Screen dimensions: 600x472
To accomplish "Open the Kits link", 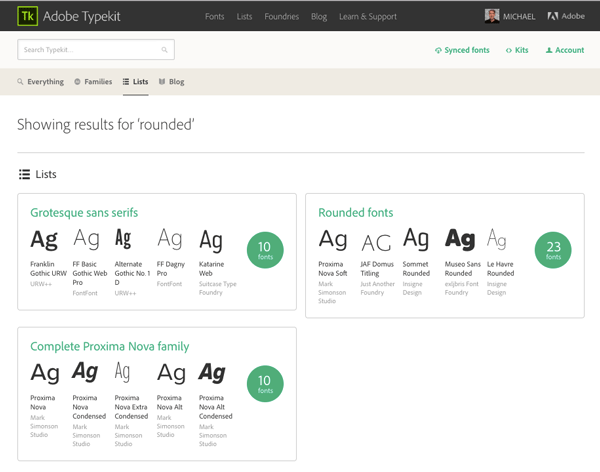I will (x=517, y=50).
